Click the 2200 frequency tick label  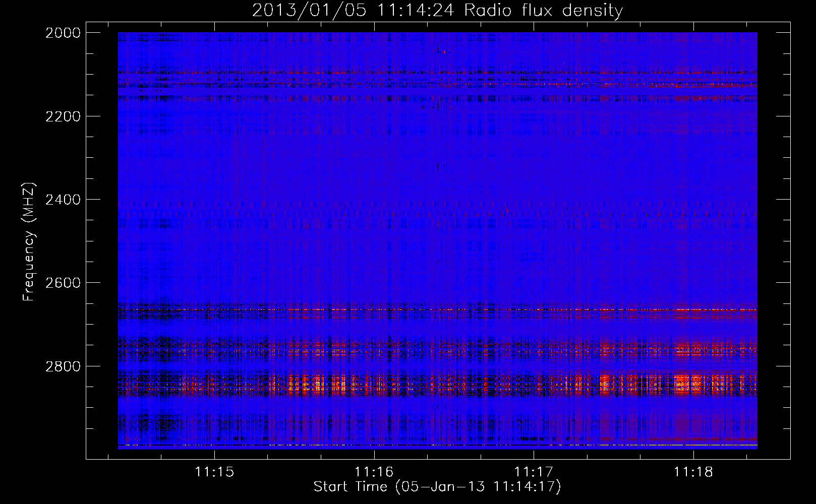63,116
